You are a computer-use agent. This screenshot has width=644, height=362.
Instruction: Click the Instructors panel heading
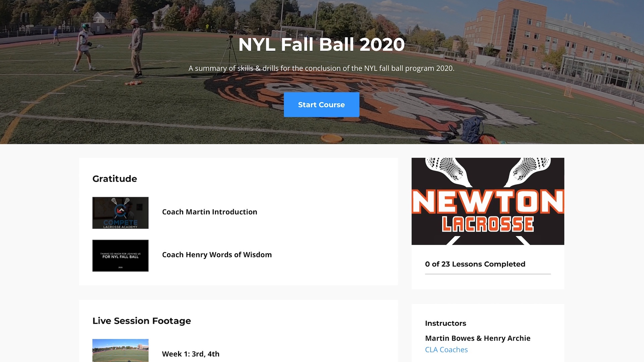[x=445, y=323]
